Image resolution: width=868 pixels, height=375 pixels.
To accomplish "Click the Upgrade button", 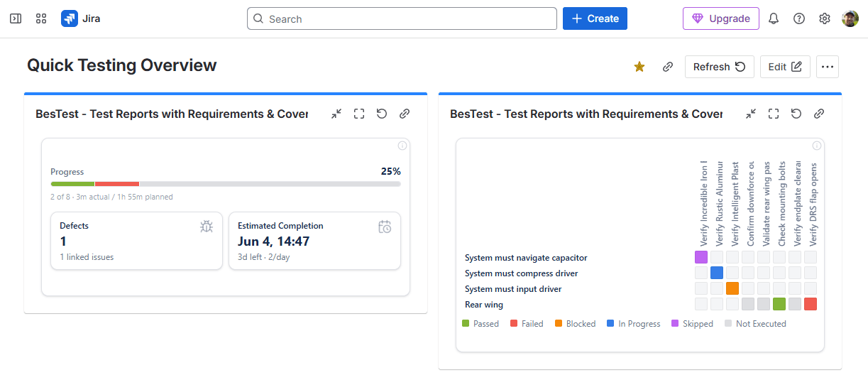I will click(x=721, y=18).
